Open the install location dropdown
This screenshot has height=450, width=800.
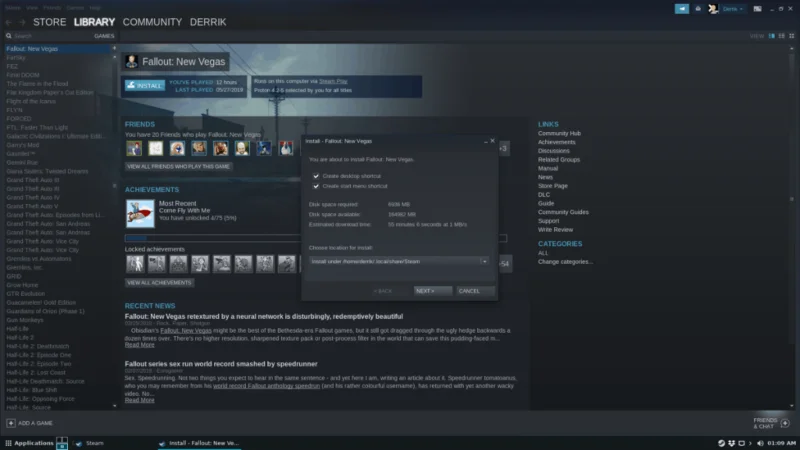coord(398,261)
